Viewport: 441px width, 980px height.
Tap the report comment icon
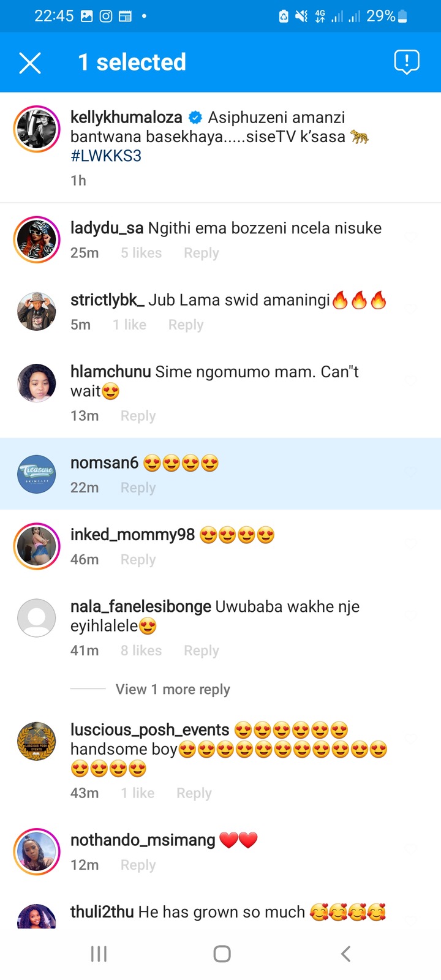click(x=407, y=62)
